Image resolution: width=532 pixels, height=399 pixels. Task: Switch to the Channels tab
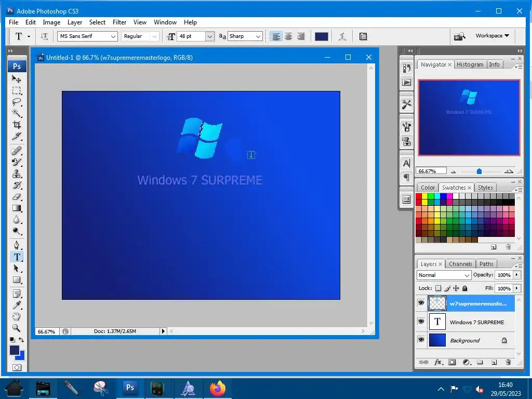(x=460, y=264)
